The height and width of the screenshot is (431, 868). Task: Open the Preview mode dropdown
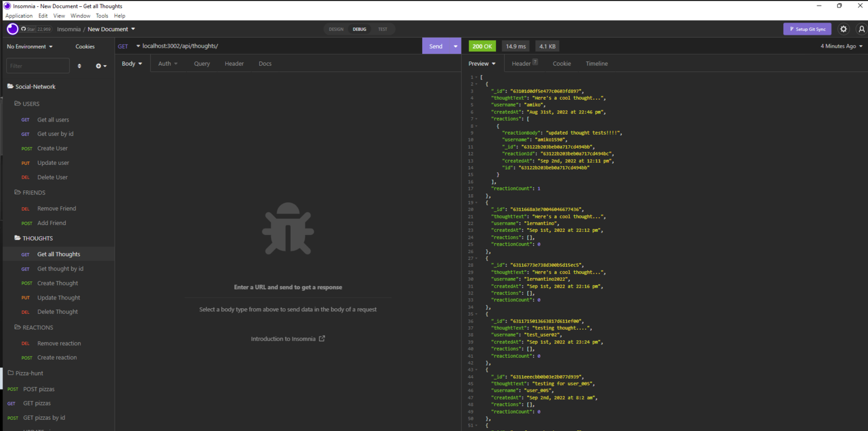coord(482,63)
